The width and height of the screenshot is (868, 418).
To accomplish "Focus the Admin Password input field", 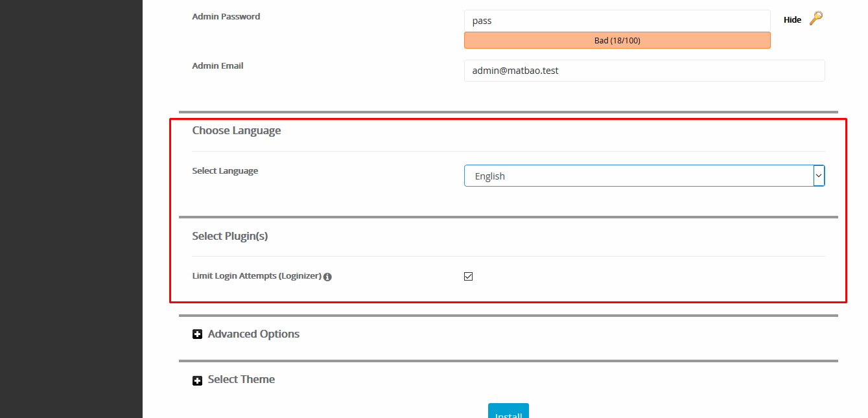I will [x=616, y=21].
